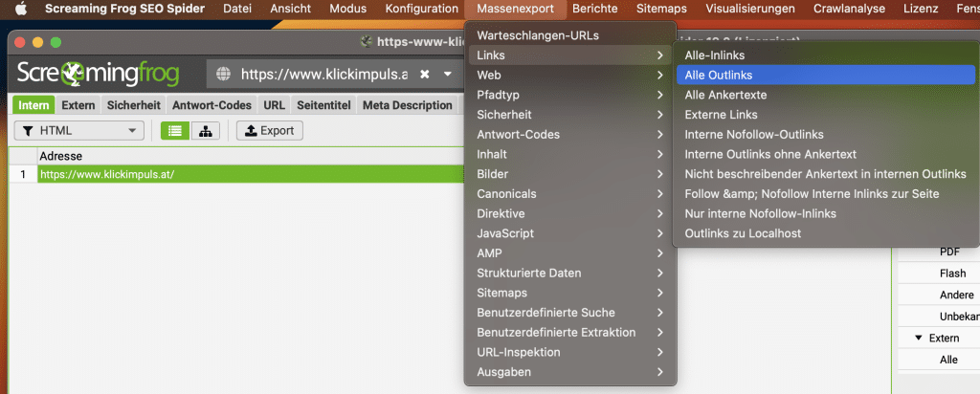
Task: Select Alle Outlinks from submenu
Action: pos(718,75)
